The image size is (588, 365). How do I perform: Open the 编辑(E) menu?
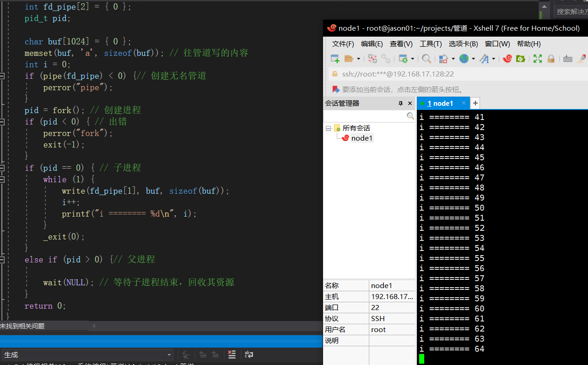[x=372, y=44]
